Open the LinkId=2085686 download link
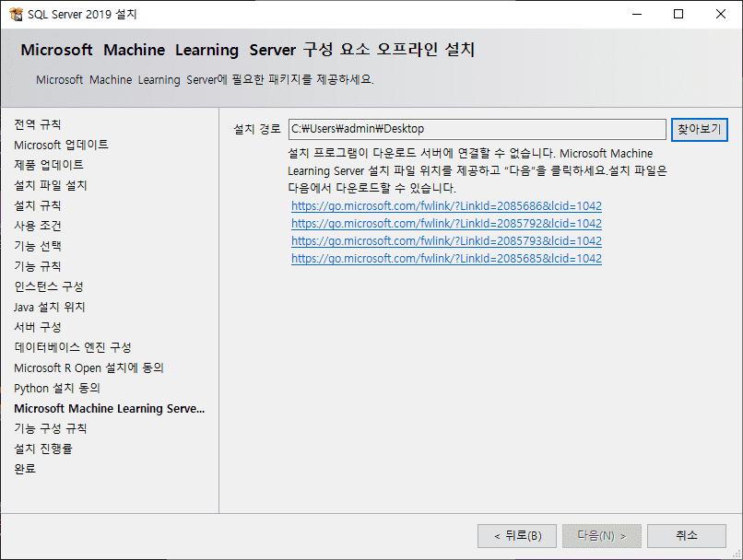The height and width of the screenshot is (560, 743). (446, 206)
